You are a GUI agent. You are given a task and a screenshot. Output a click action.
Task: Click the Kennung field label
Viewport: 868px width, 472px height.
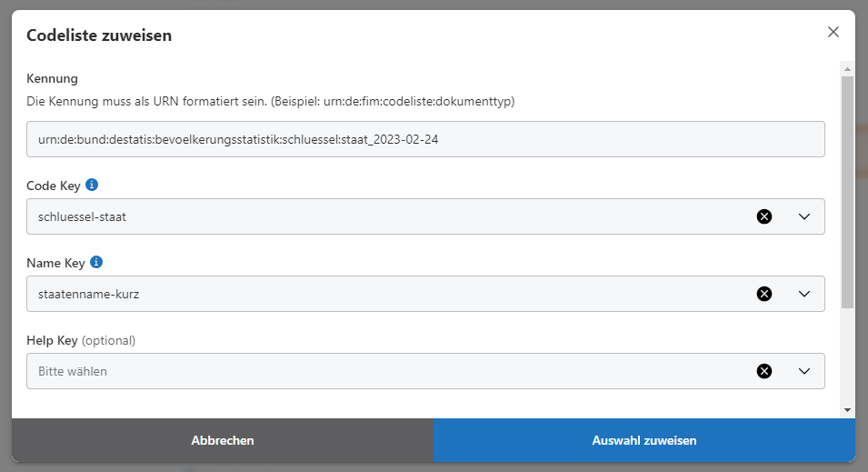(53, 78)
